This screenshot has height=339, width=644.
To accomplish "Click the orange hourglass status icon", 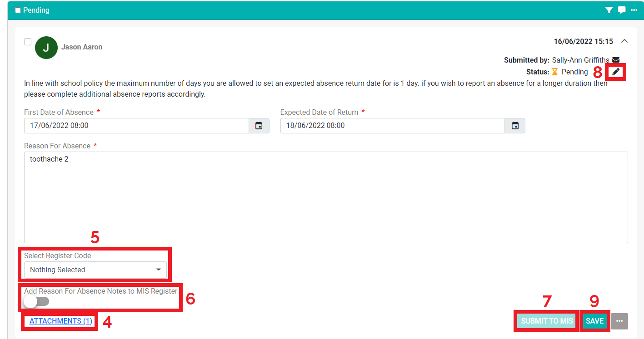I will (x=554, y=72).
